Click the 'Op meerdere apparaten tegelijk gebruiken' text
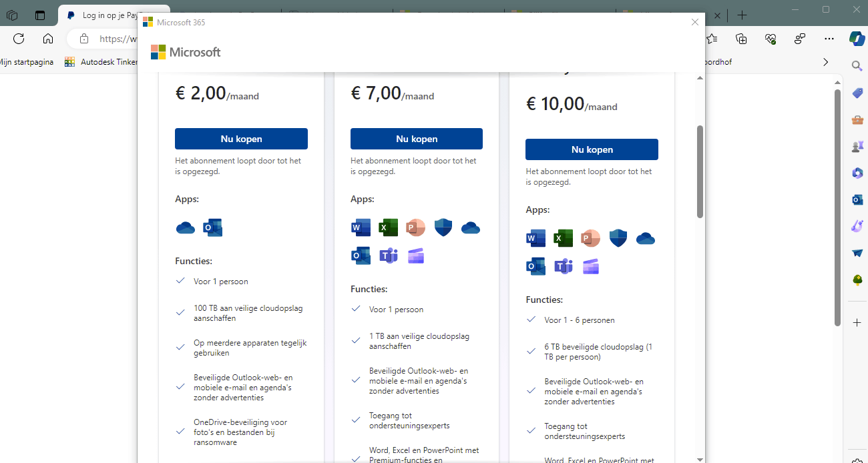This screenshot has width=868, height=463. [250, 348]
